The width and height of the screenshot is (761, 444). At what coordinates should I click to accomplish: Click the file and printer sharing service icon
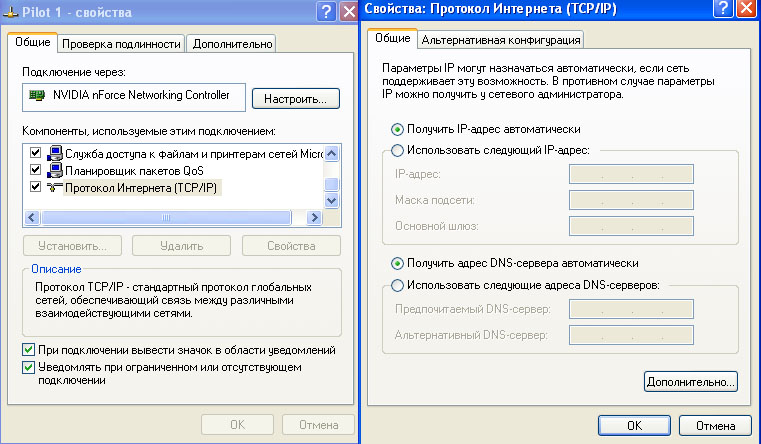pos(55,154)
